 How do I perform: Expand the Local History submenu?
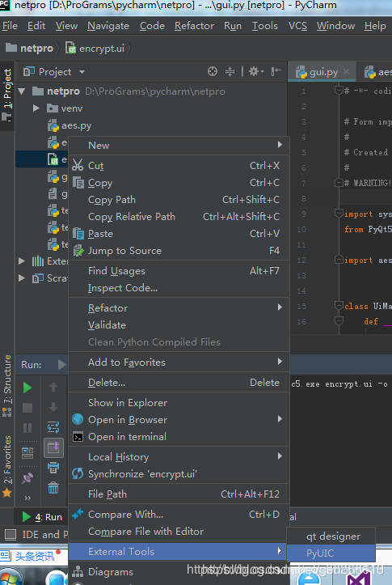click(x=179, y=456)
